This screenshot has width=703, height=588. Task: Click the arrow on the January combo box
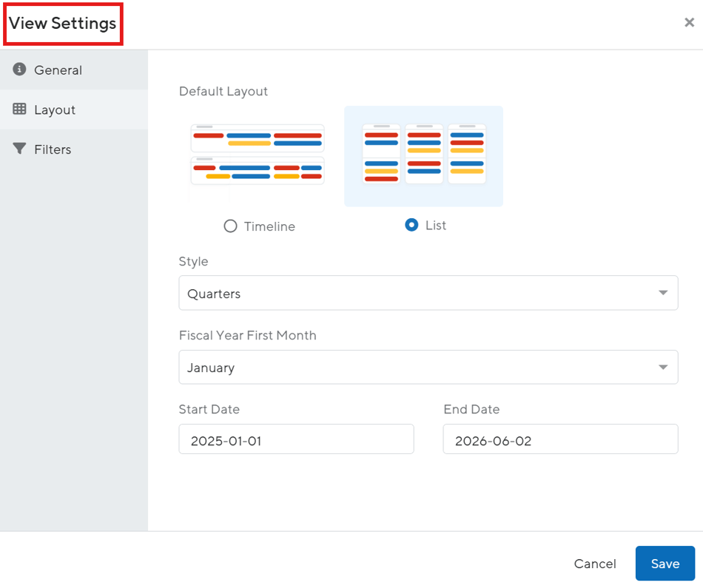click(x=663, y=368)
